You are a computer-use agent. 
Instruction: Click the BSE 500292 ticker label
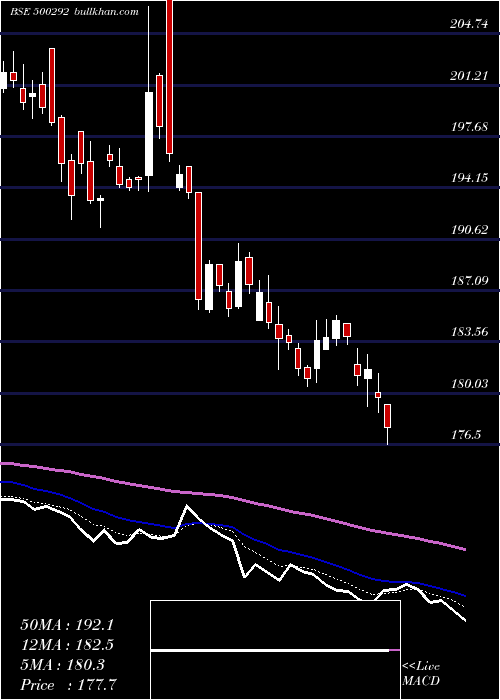(x=39, y=12)
